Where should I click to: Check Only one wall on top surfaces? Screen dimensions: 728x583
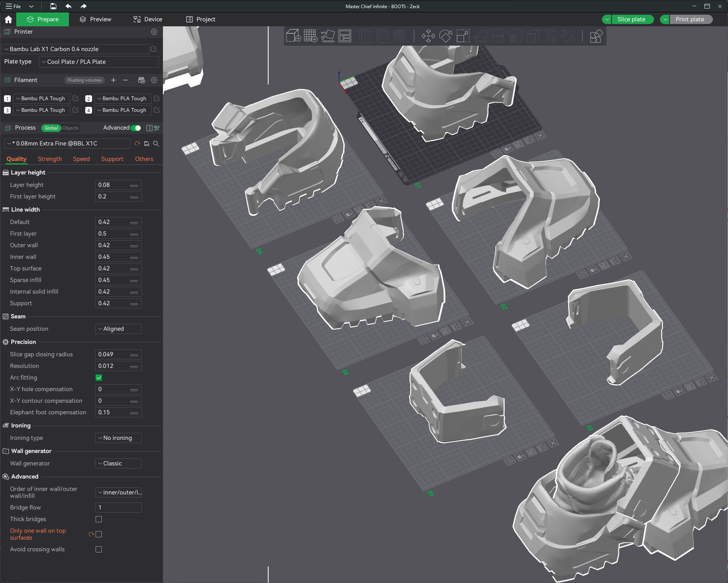pyautogui.click(x=99, y=534)
